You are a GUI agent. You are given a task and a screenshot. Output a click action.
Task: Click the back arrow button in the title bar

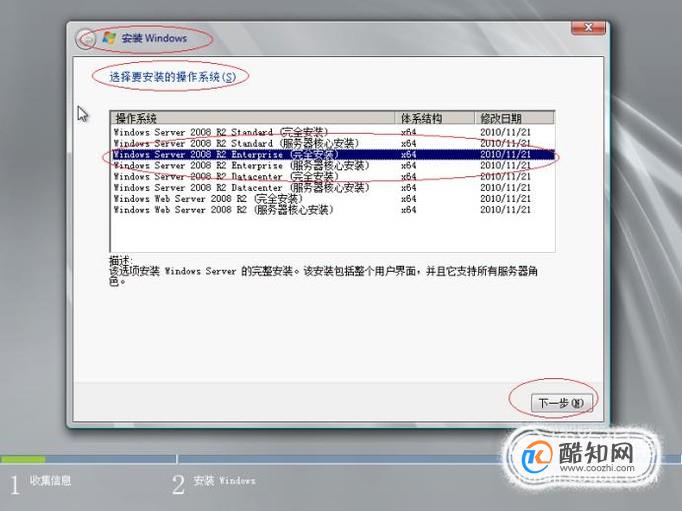(86, 40)
